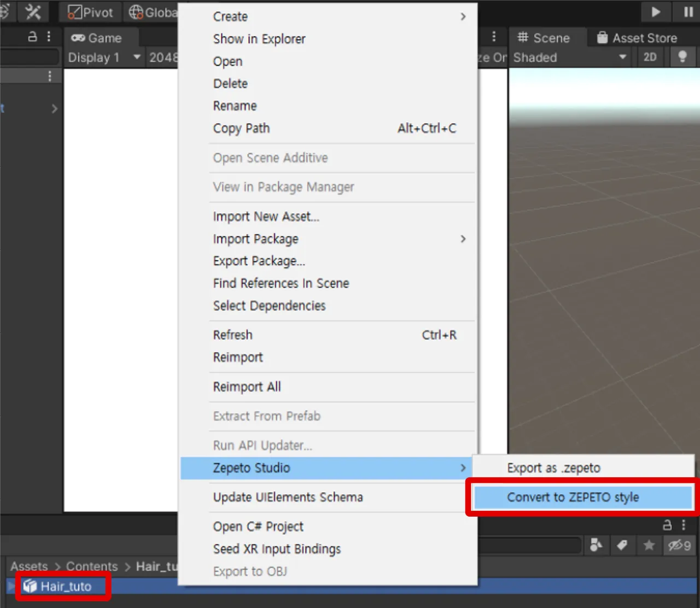
Task: Click the favorites star icon in Project panel
Action: point(649,545)
